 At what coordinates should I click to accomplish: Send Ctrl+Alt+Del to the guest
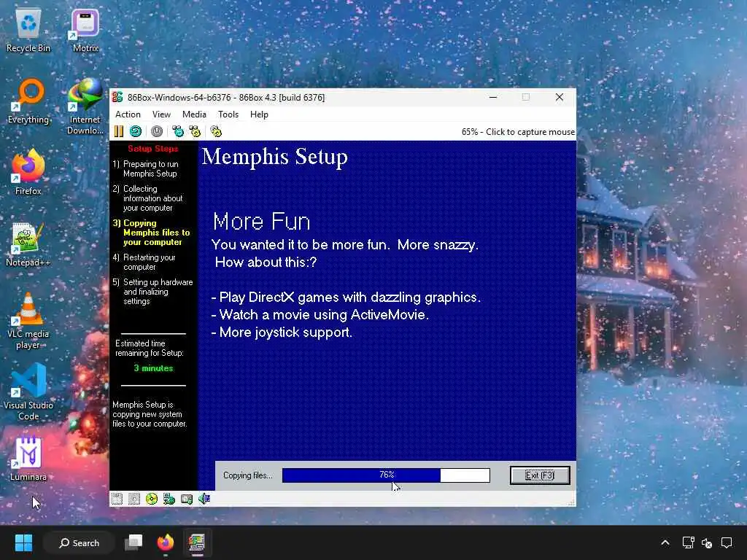(178, 131)
